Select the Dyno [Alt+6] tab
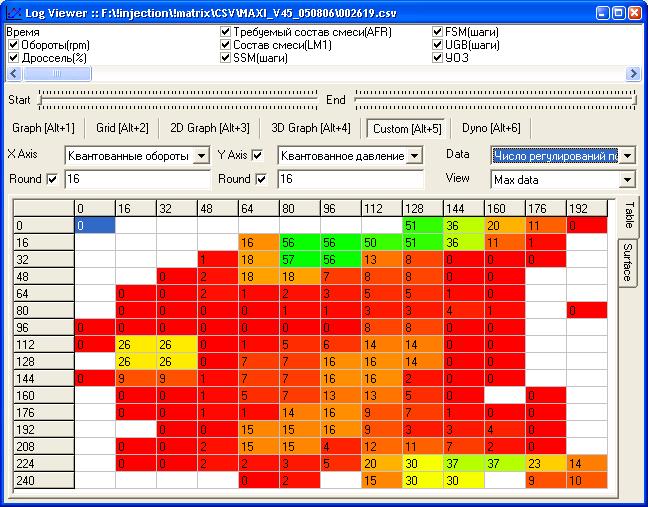This screenshot has height=507, width=648. click(491, 128)
